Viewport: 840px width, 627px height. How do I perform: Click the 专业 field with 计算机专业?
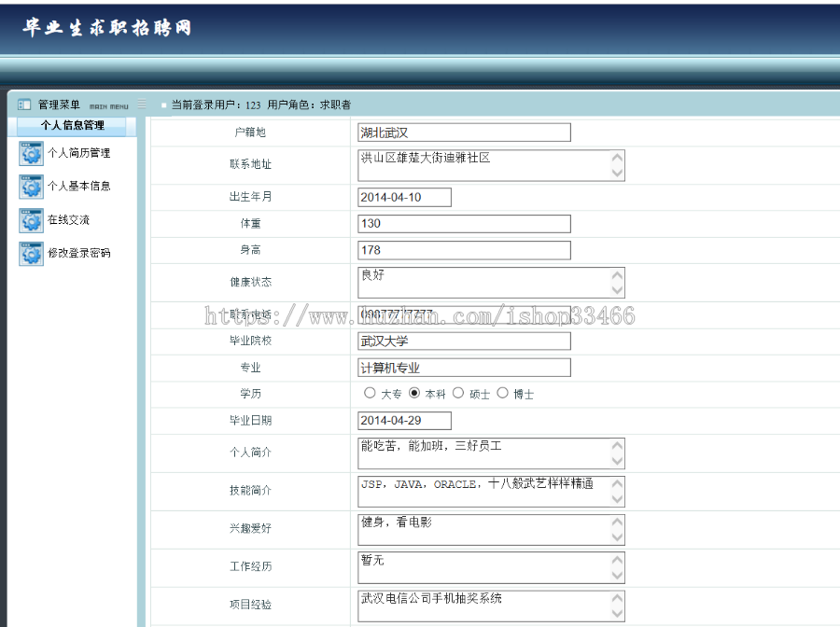pyautogui.click(x=464, y=368)
